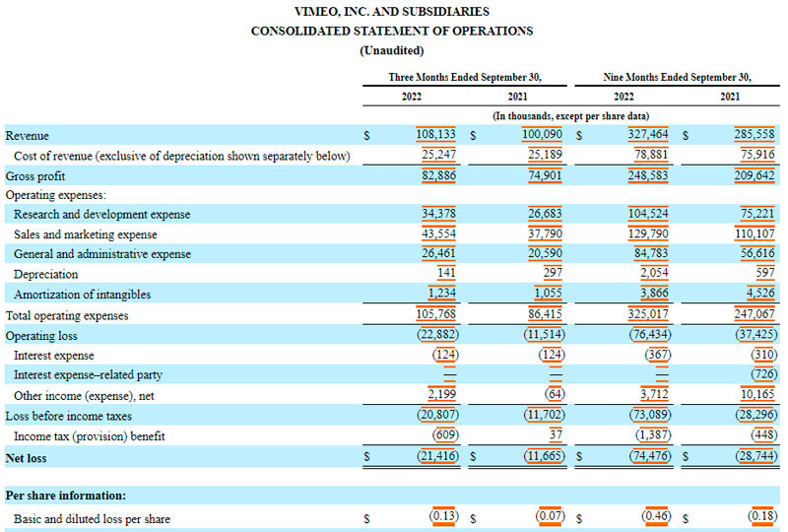
Task: Click the Revenue value 108,133
Action: pos(435,134)
